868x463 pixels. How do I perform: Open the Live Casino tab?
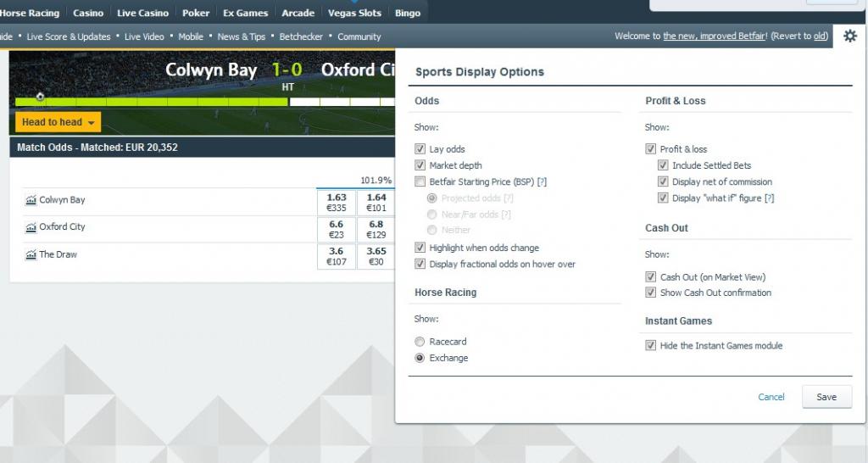click(x=142, y=13)
